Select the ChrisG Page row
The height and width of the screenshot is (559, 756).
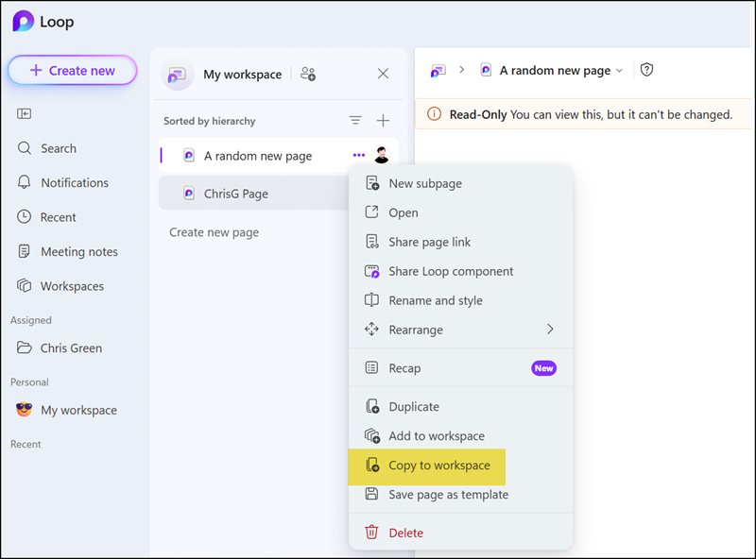pos(255,194)
